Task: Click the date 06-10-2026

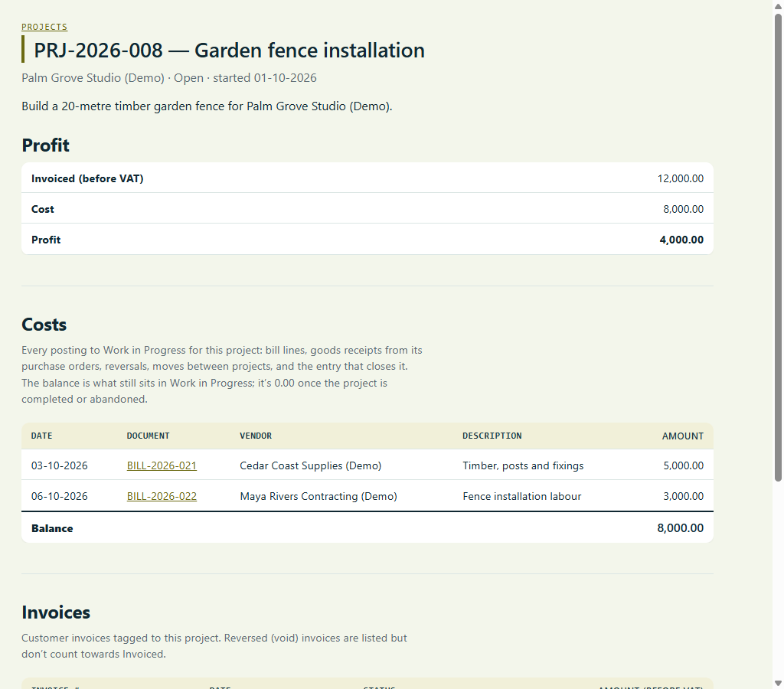Action: click(x=60, y=496)
